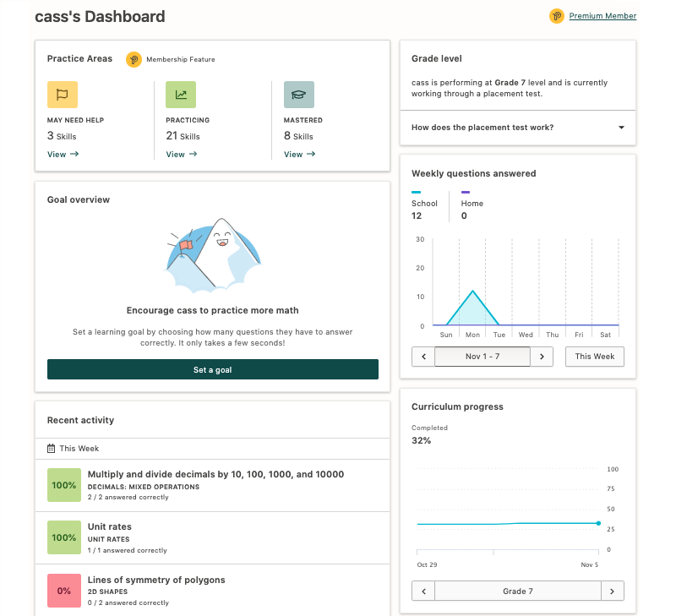Image resolution: width=676 pixels, height=616 pixels.
Task: Open the Grade 7 selector
Action: [518, 591]
